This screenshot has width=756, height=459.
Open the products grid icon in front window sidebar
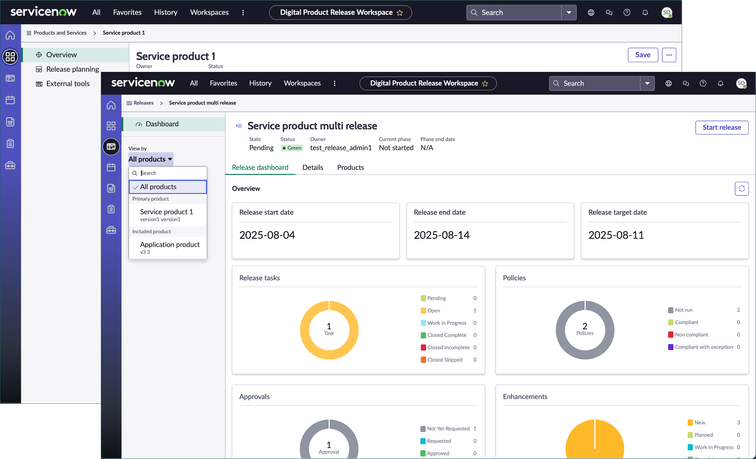point(111,126)
